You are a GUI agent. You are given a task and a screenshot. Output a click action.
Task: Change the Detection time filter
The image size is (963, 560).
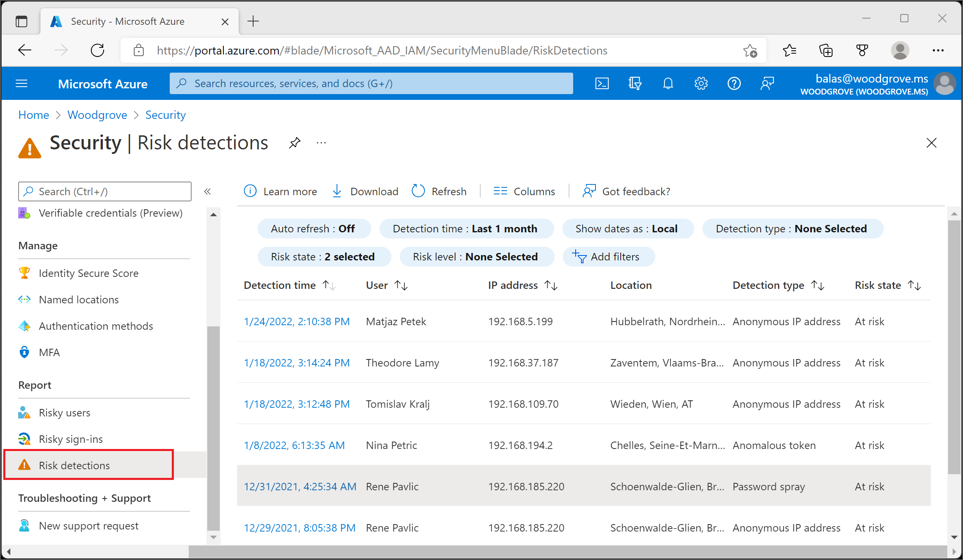(x=466, y=229)
